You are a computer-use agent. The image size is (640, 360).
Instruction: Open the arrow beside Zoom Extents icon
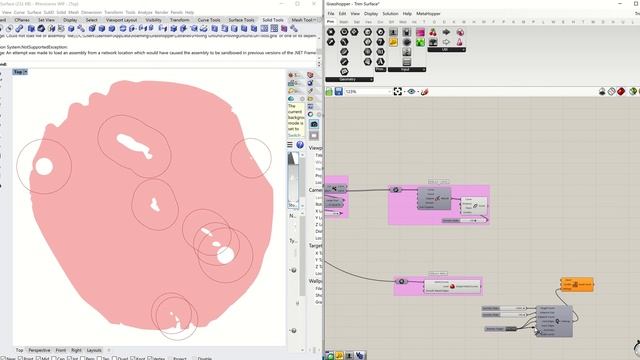tap(404, 92)
